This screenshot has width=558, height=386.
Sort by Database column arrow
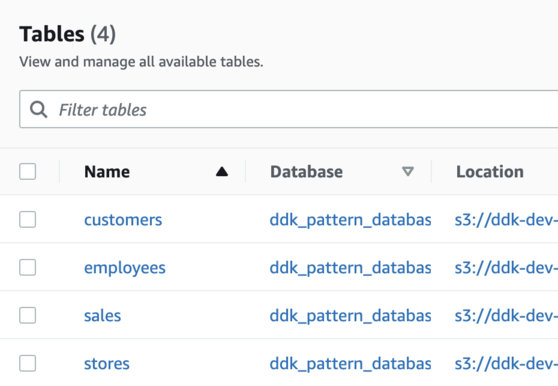pos(408,171)
